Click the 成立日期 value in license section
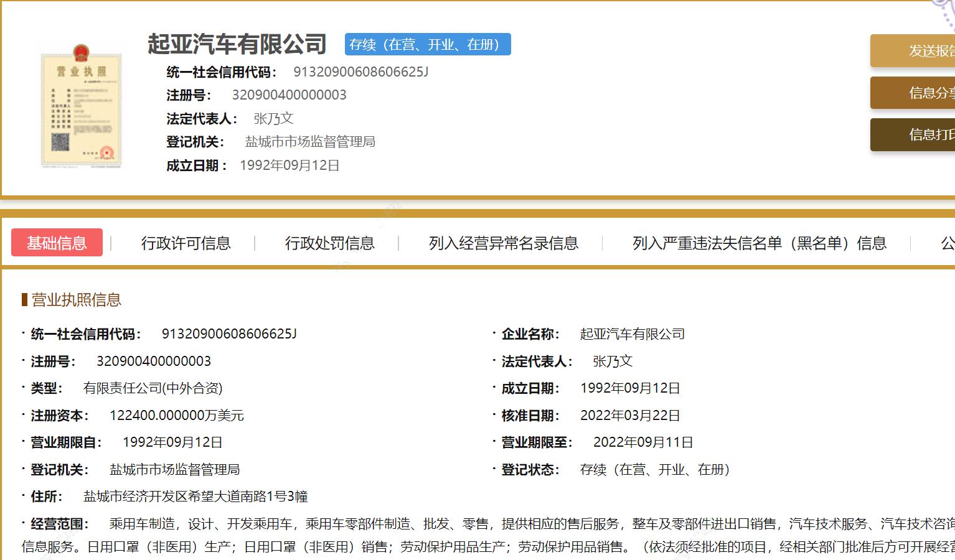The image size is (955, 560). pos(630,388)
